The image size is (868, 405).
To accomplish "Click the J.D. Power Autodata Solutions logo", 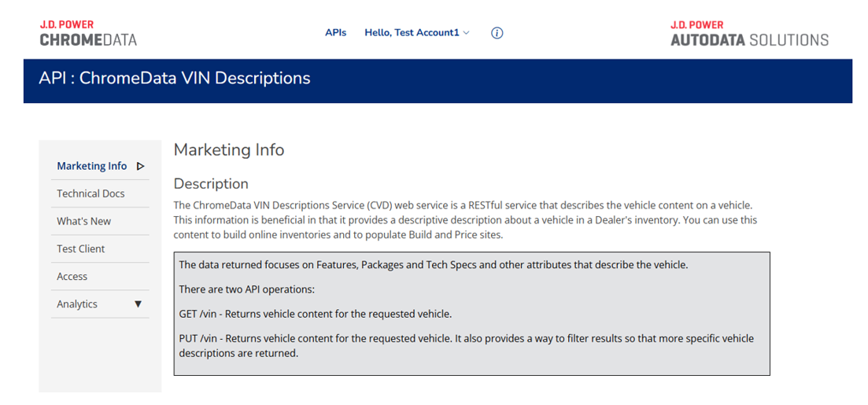I will click(748, 33).
